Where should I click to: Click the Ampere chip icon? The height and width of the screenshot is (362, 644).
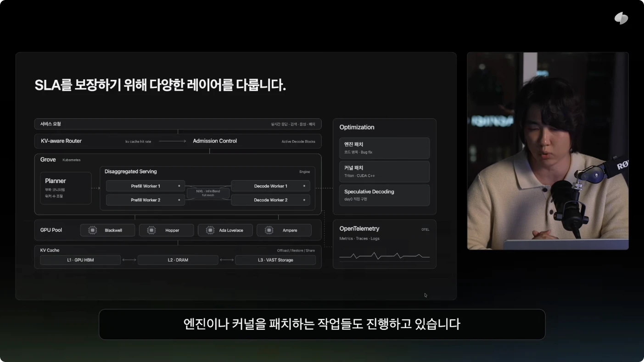(x=269, y=230)
